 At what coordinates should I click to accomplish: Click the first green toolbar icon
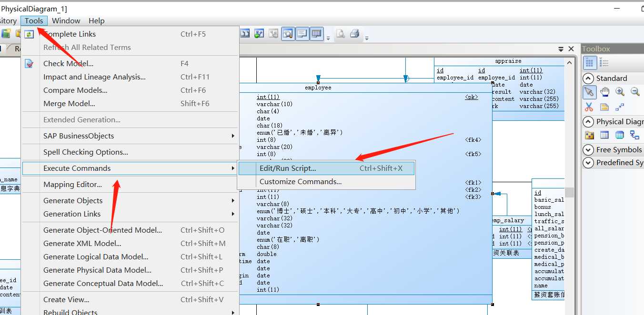point(5,33)
